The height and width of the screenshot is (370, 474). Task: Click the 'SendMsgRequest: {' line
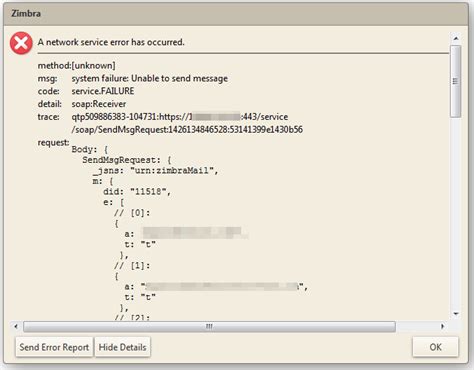[x=127, y=160]
